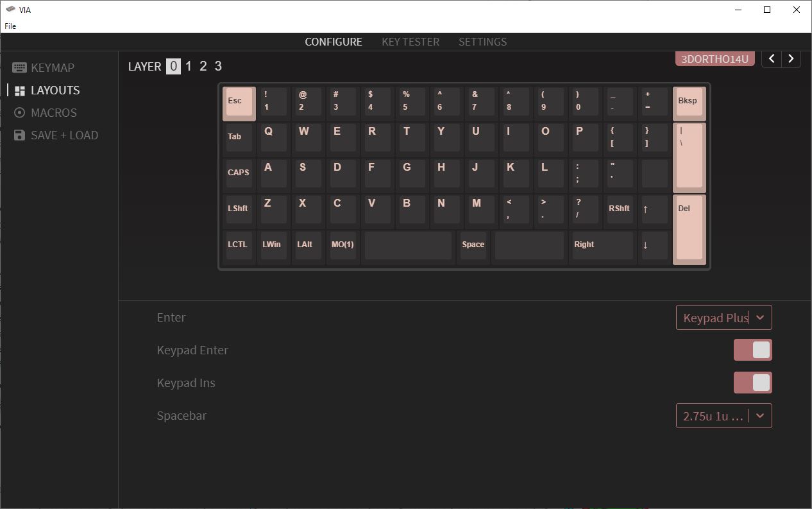Enable the Keypad Enter toggle
This screenshot has width=812, height=509.
(752, 350)
